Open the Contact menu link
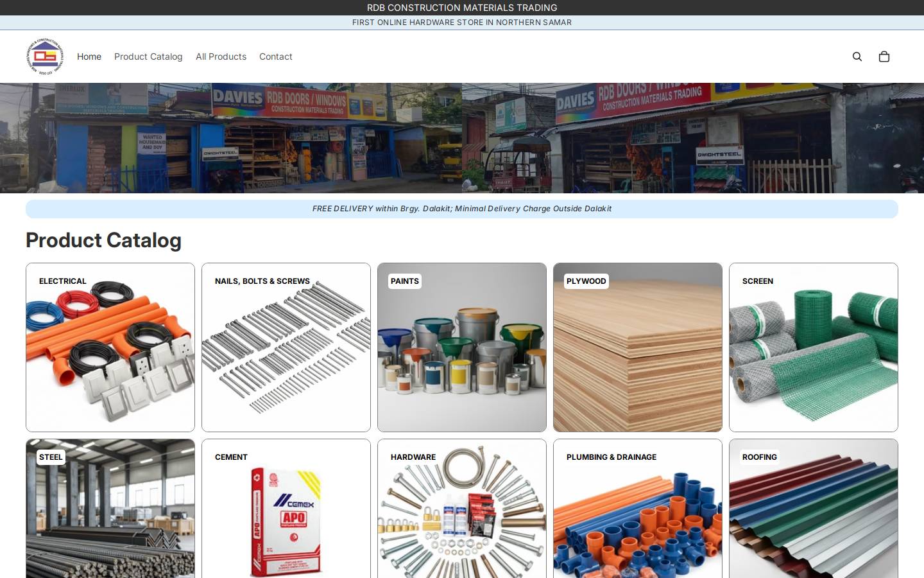Screen dimensions: 924x578 (x=276, y=57)
